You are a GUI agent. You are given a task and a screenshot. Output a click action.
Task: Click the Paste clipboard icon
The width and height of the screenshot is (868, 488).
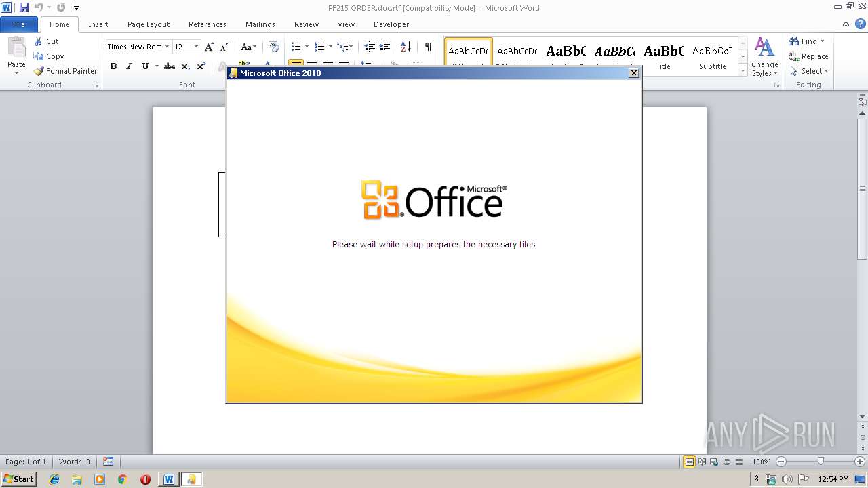point(16,47)
